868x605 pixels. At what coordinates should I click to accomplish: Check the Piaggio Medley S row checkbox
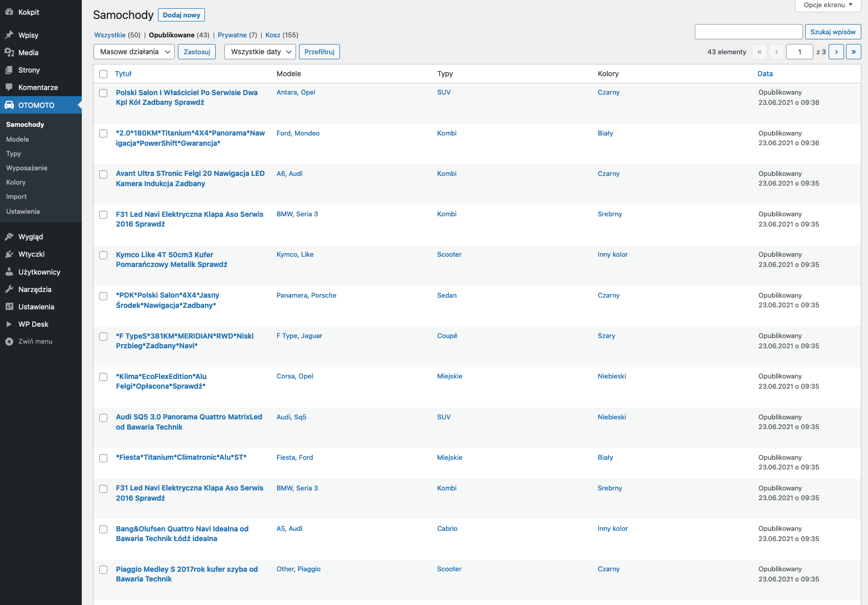pos(103,570)
